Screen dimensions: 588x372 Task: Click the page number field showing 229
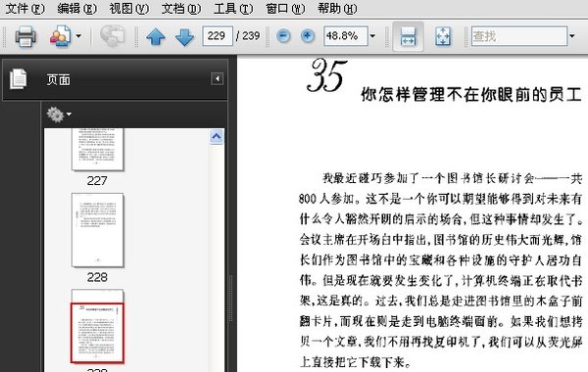(x=218, y=36)
